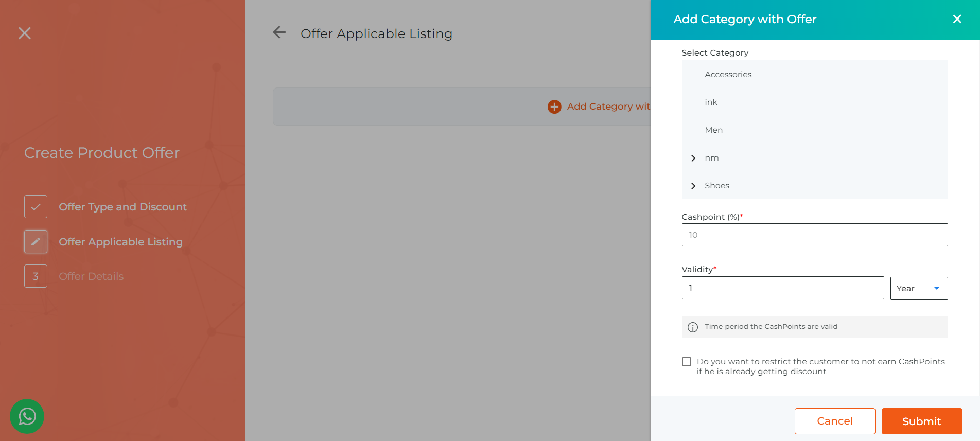Click the Cancel button
980x441 pixels.
pos(835,421)
